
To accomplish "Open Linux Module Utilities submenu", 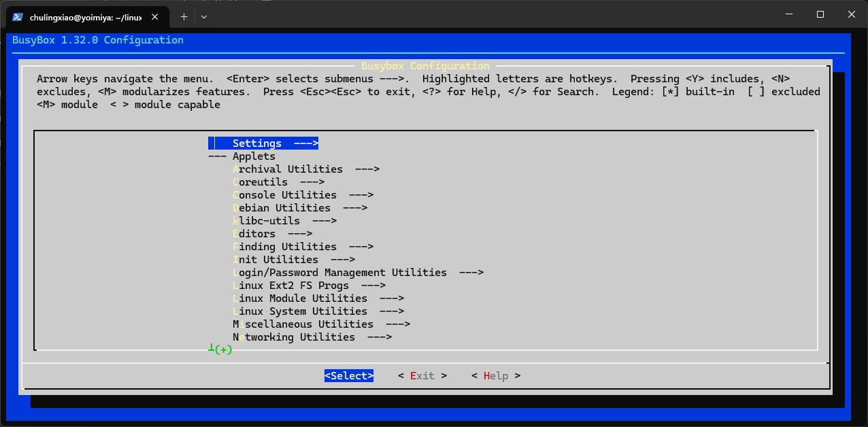I will [318, 298].
